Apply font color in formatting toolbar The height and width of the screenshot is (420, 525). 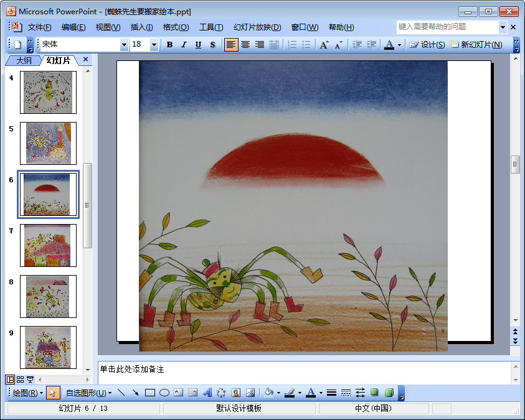click(x=389, y=44)
